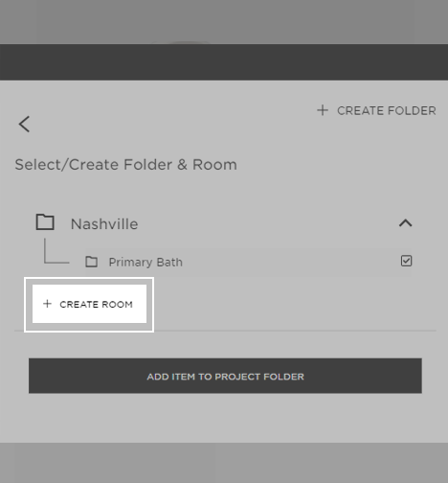Click the Primary Bath folder icon
Image resolution: width=448 pixels, height=483 pixels.
[92, 262]
